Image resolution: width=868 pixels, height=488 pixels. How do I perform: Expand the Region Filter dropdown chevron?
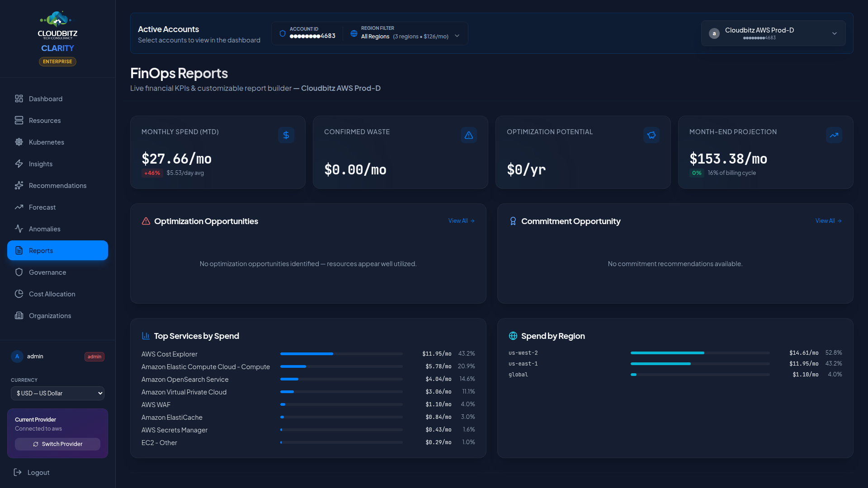point(457,36)
